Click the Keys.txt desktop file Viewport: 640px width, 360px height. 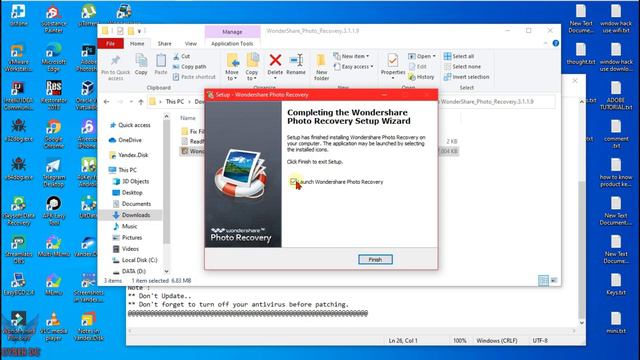[x=616, y=284]
